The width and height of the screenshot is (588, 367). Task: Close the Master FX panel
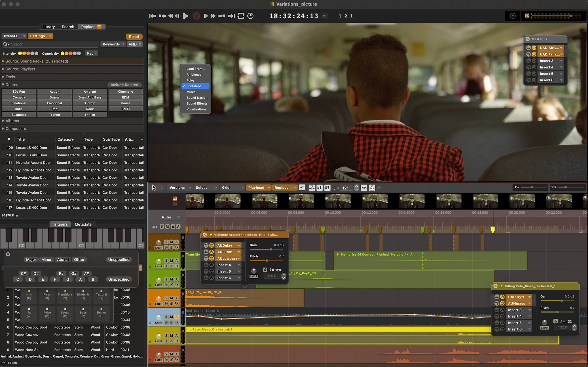point(528,39)
